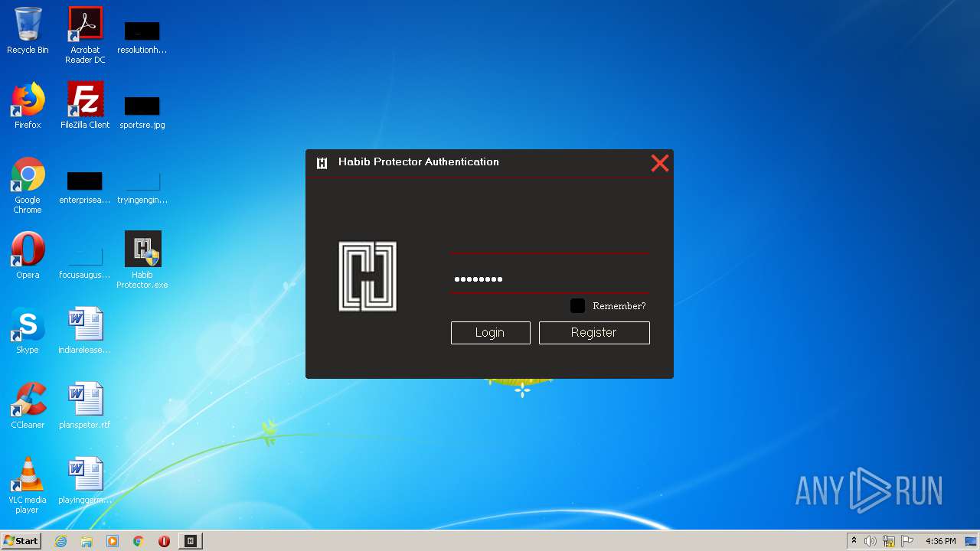Click the 4:36 PM taskbar clock
This screenshot has width=980, height=551.
940,541
